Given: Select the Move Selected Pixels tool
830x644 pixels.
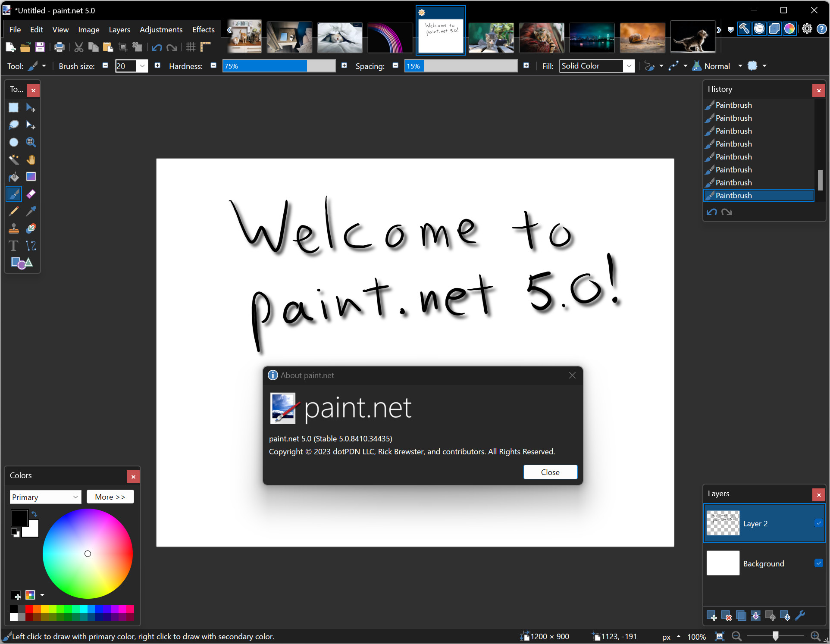Looking at the screenshot, I should coord(31,106).
